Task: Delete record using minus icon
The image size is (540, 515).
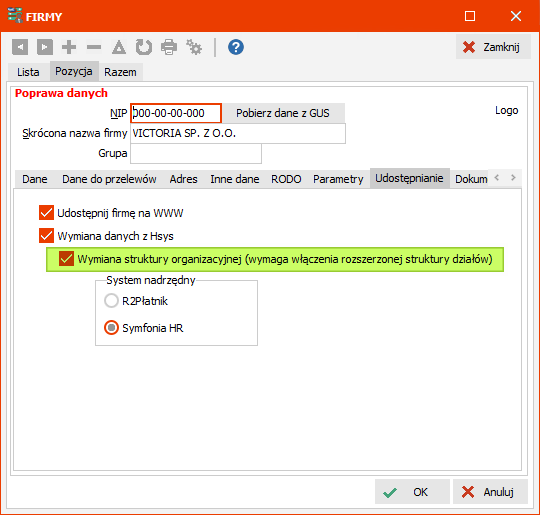Action: click(94, 47)
